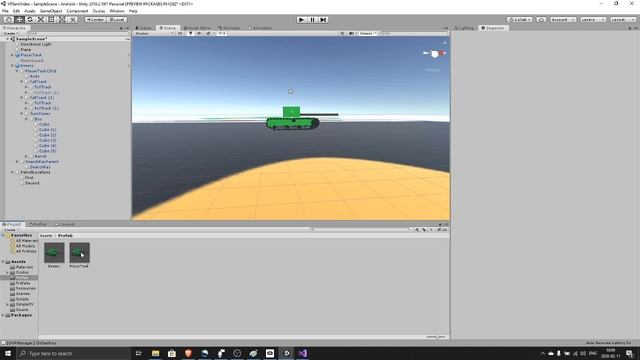Collapse the Enemy object in Hierarchy
The width and height of the screenshot is (640, 360).
click(12, 66)
